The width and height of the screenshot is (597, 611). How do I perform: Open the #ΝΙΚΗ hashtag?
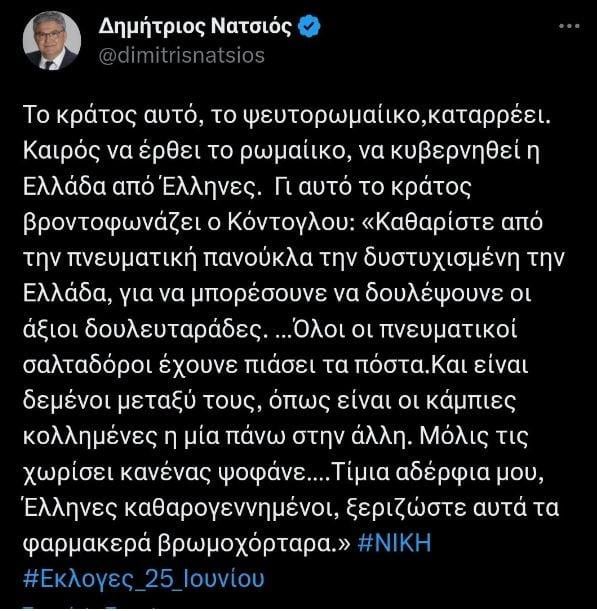(x=394, y=542)
